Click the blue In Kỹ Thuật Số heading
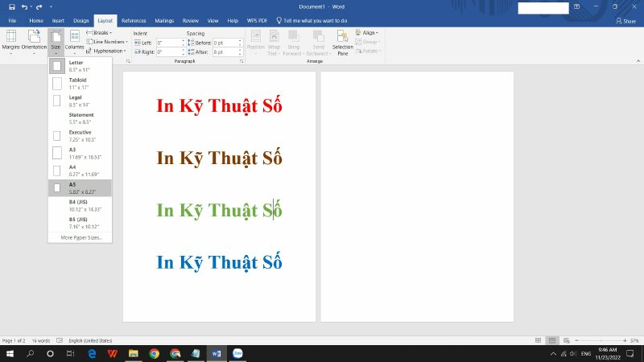Viewport: 644px width, 362px height. (x=219, y=262)
